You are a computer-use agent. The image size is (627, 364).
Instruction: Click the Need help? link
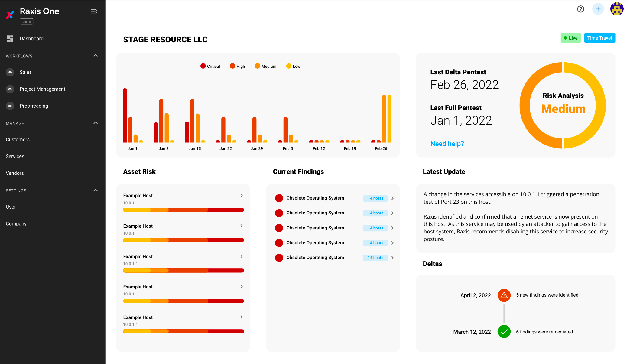coord(447,144)
